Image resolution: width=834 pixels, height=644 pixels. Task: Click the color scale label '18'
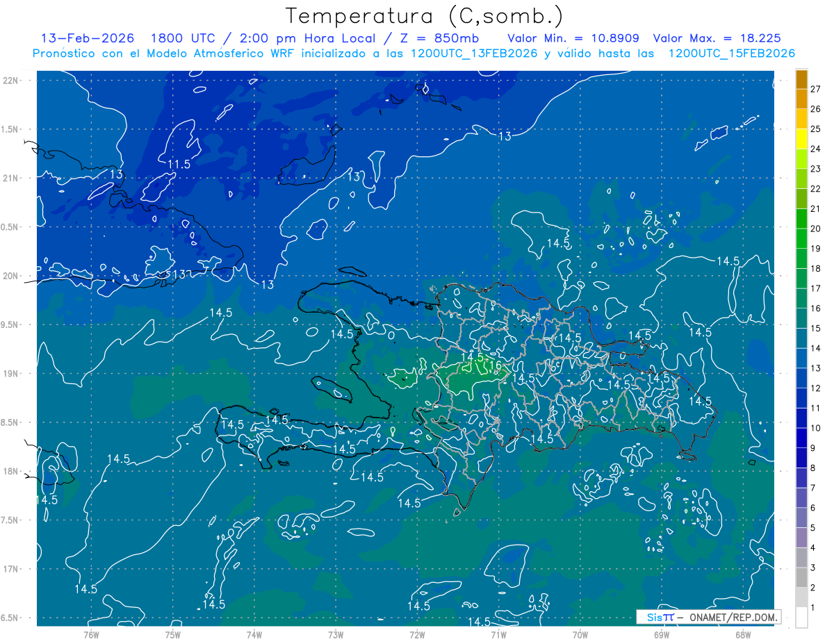point(815,268)
